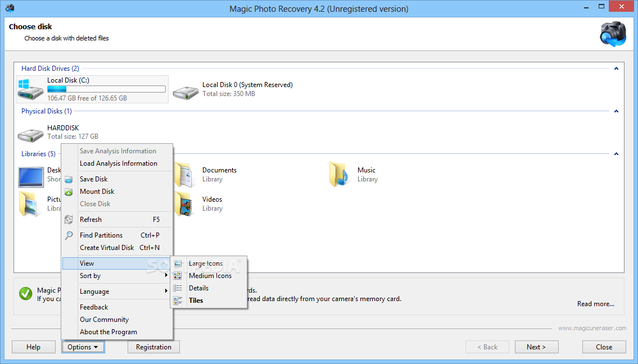Click the 'Total size: 127 GB' text
This screenshot has width=638, height=364.
pos(73,136)
